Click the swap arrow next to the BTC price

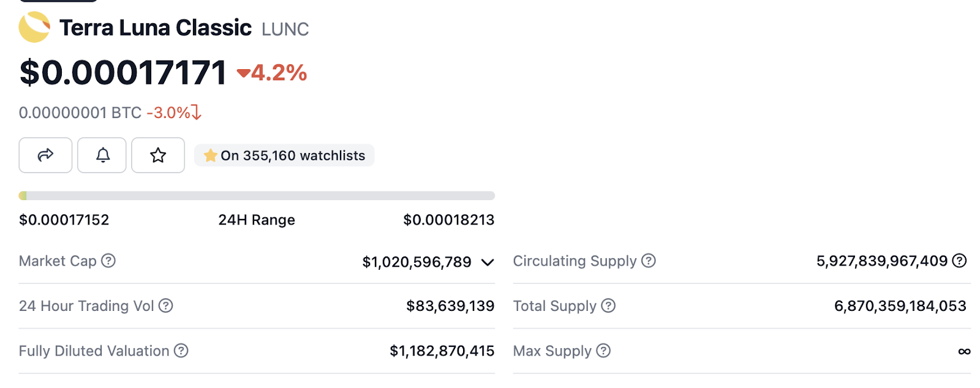[196, 113]
